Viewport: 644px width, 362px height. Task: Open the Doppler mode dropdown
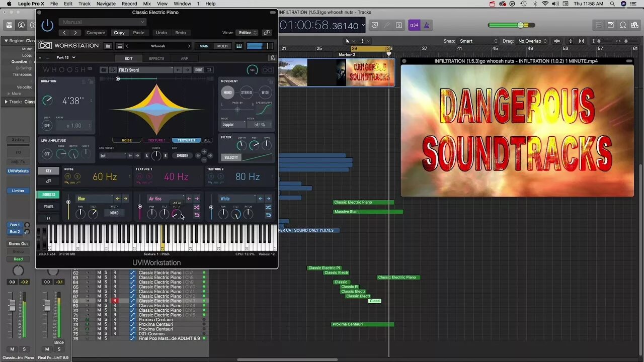tap(233, 125)
